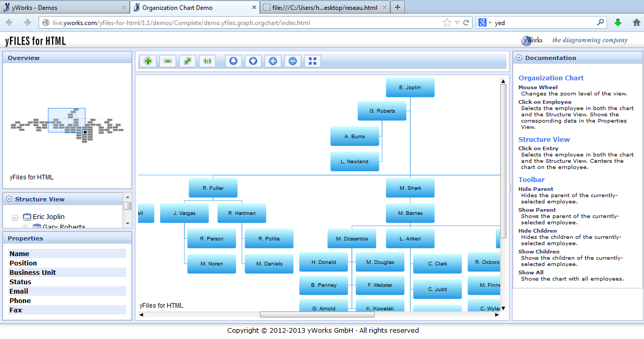Select the M. Douglas employee node
This screenshot has height=339, width=644.
pyautogui.click(x=380, y=262)
